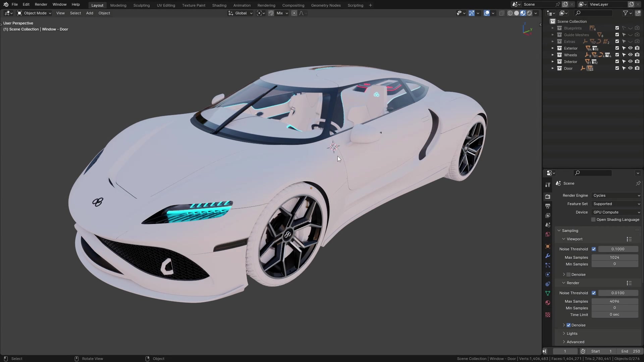Viewport: 644px width, 362px height.
Task: Open the Feature Set dropdown
Action: [x=616, y=204]
